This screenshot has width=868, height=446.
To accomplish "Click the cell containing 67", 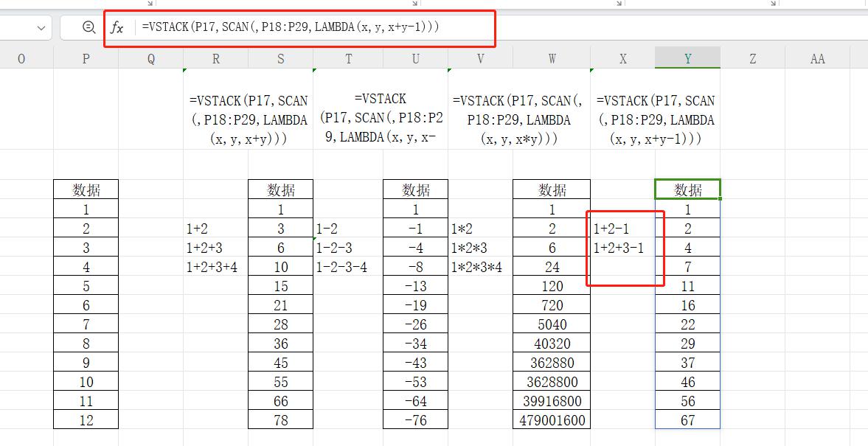I will (687, 420).
